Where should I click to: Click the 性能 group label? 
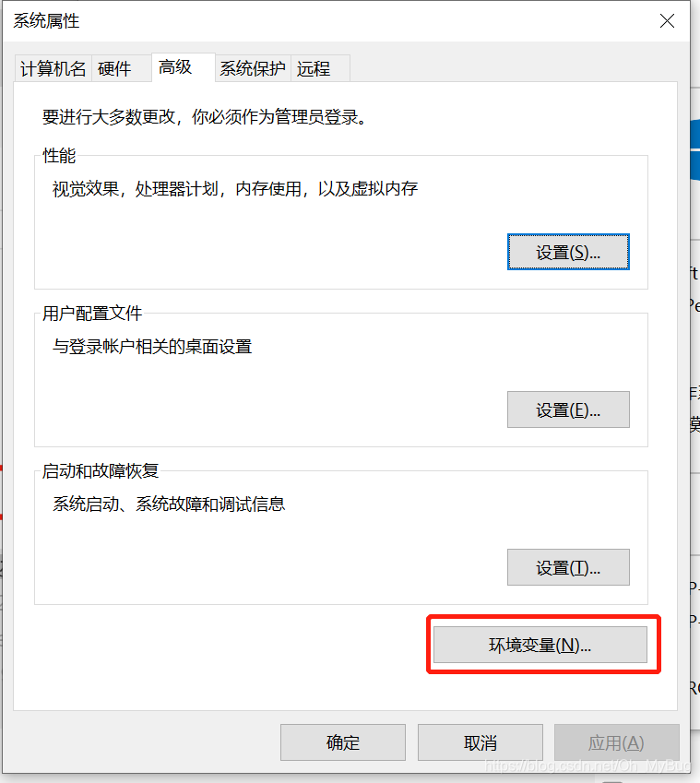point(59,156)
